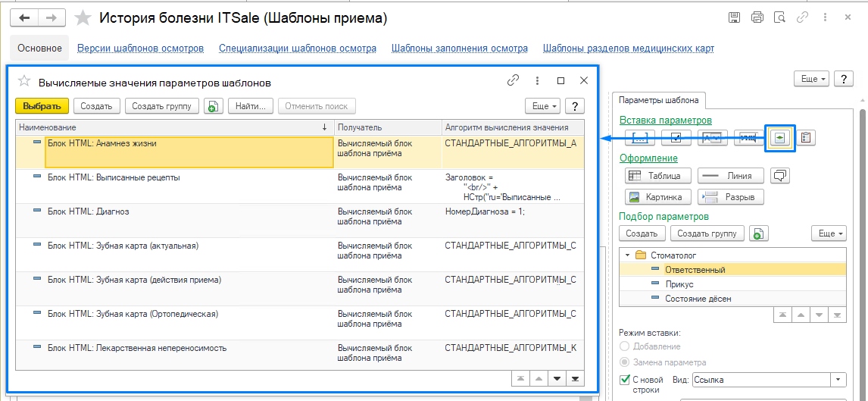Image resolution: width=868 pixels, height=401 pixels.
Task: Open Шаблоны заполнения осмотра link tab
Action: click(x=460, y=49)
